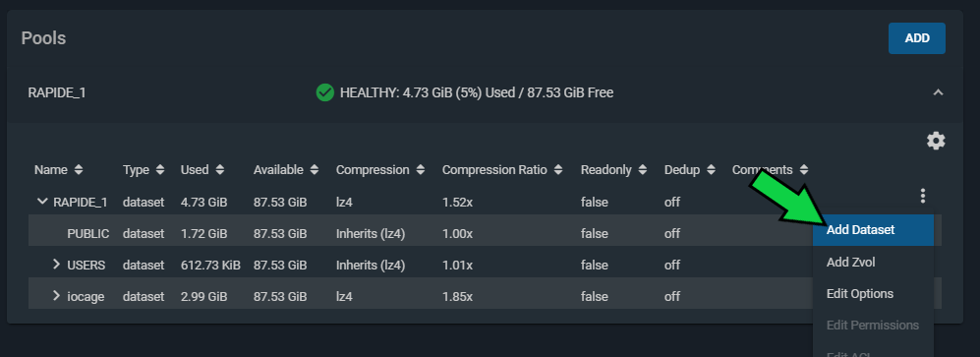Image resolution: width=980 pixels, height=357 pixels.
Task: Open the pool settings gear icon
Action: tap(936, 141)
